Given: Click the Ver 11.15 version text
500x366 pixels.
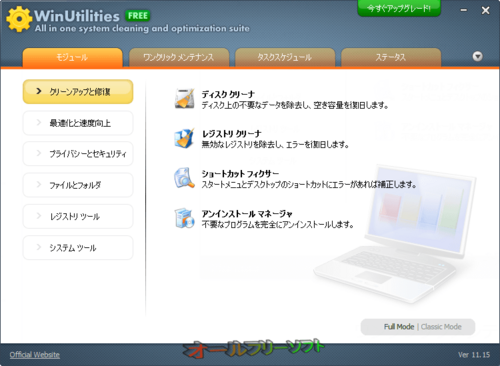Looking at the screenshot, I should coord(474,355).
